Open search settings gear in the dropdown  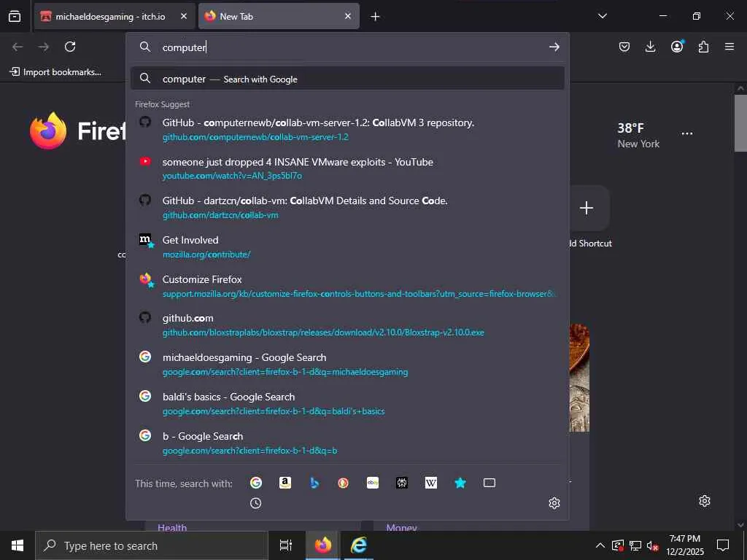tap(554, 503)
